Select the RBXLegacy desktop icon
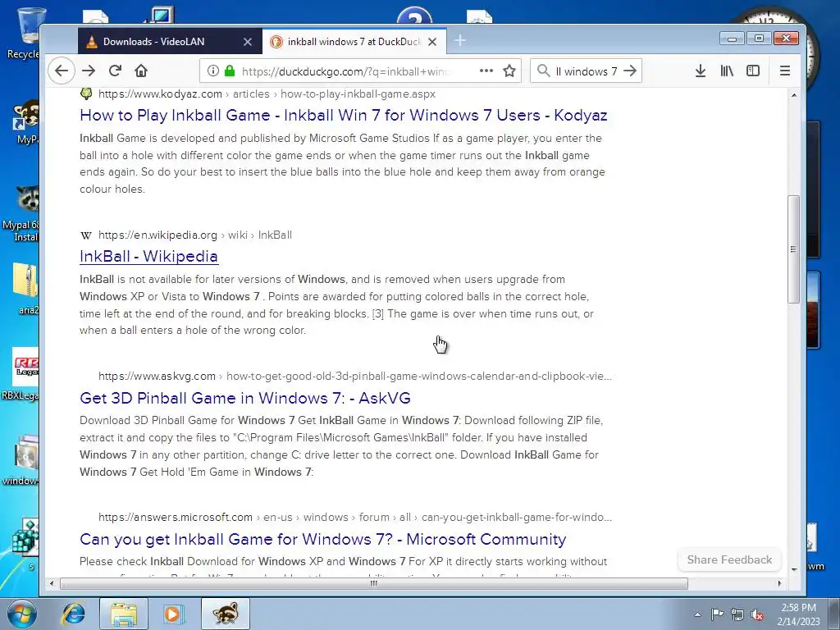Image resolution: width=840 pixels, height=630 pixels. [x=22, y=374]
